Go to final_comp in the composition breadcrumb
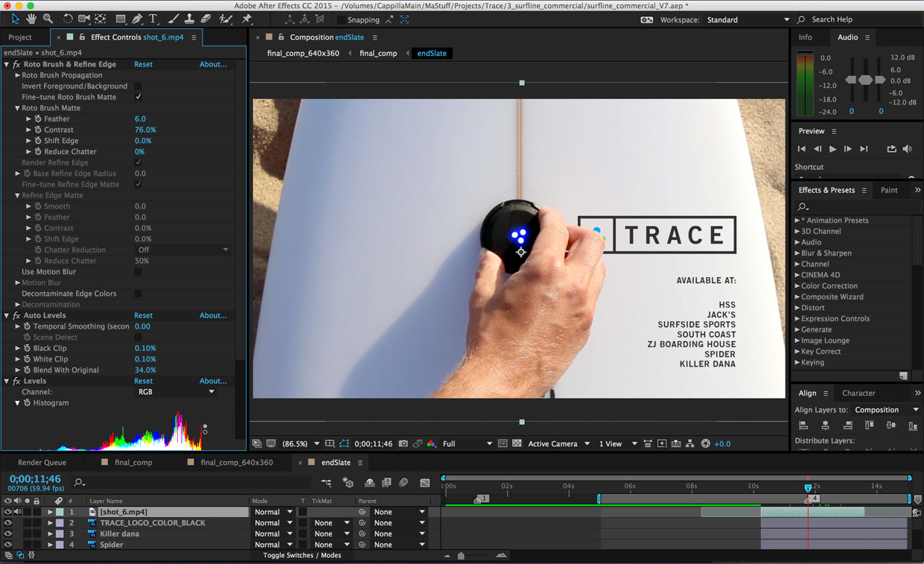 378,54
